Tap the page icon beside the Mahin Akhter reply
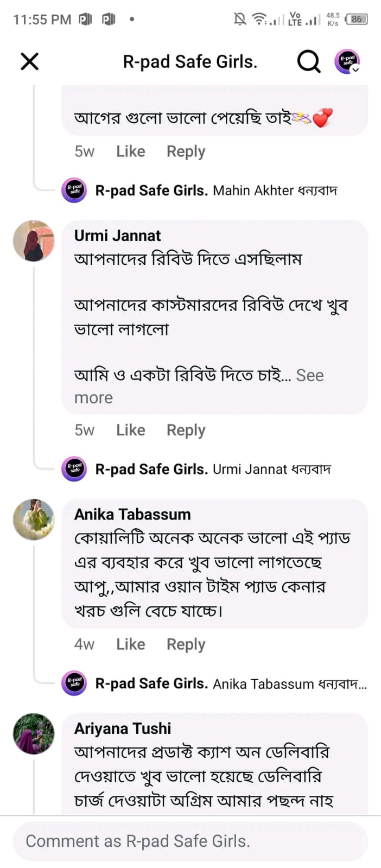This screenshot has height=868, width=381. point(74,191)
